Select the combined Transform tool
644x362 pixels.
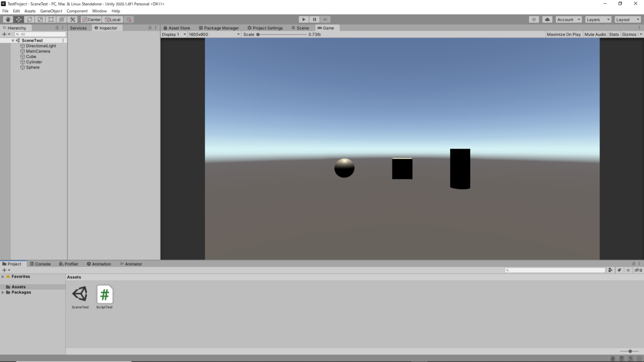coord(62,19)
